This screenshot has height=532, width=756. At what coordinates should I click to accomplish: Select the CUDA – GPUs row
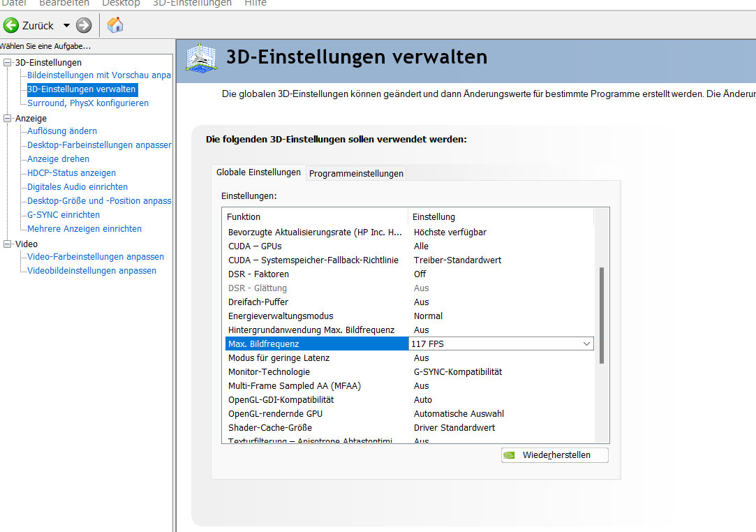[409, 246]
